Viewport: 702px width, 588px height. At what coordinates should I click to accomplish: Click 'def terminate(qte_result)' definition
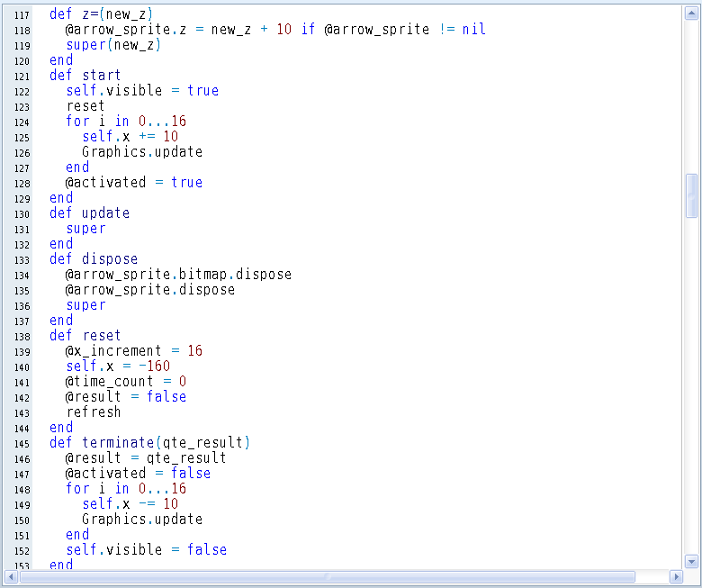[x=150, y=442]
